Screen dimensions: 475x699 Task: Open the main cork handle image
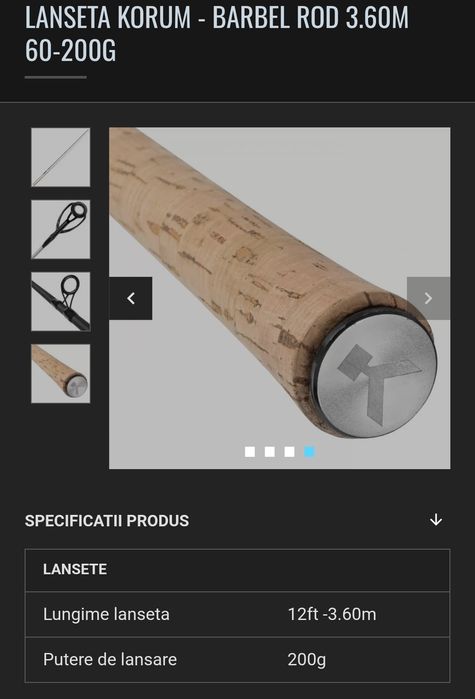pos(279,298)
